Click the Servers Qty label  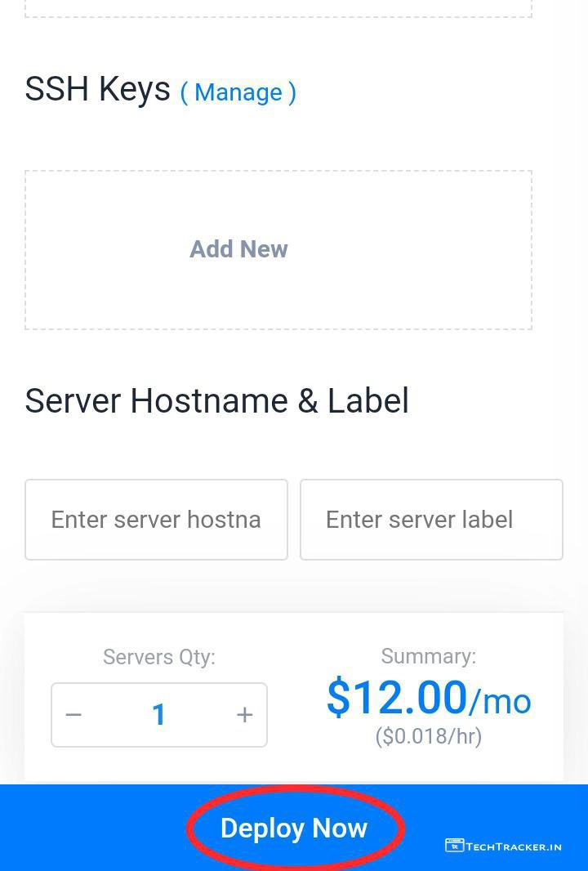[158, 657]
